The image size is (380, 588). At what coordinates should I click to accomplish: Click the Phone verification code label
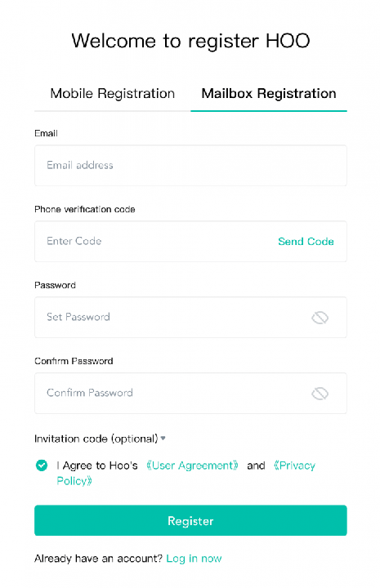(x=85, y=209)
